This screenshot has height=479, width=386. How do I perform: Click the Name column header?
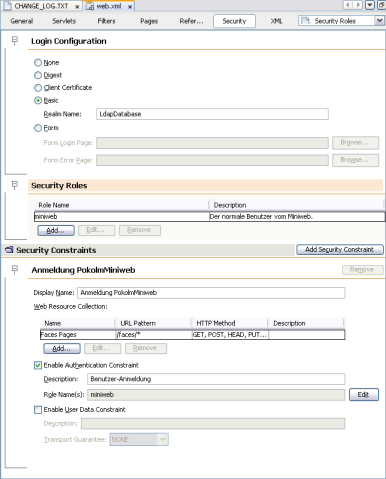click(x=77, y=323)
